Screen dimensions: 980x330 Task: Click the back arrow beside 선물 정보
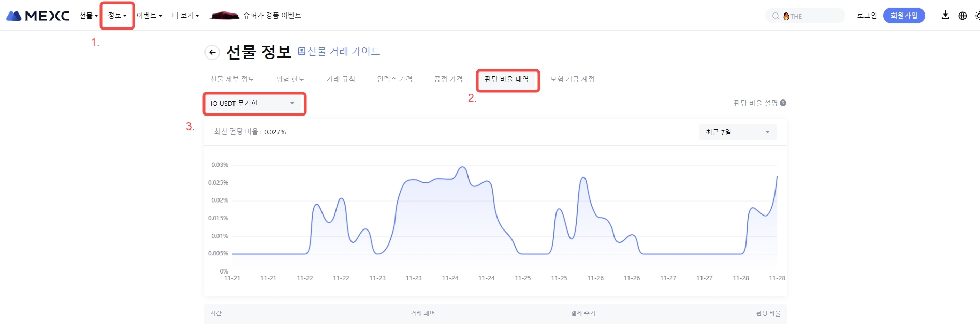[x=212, y=52]
